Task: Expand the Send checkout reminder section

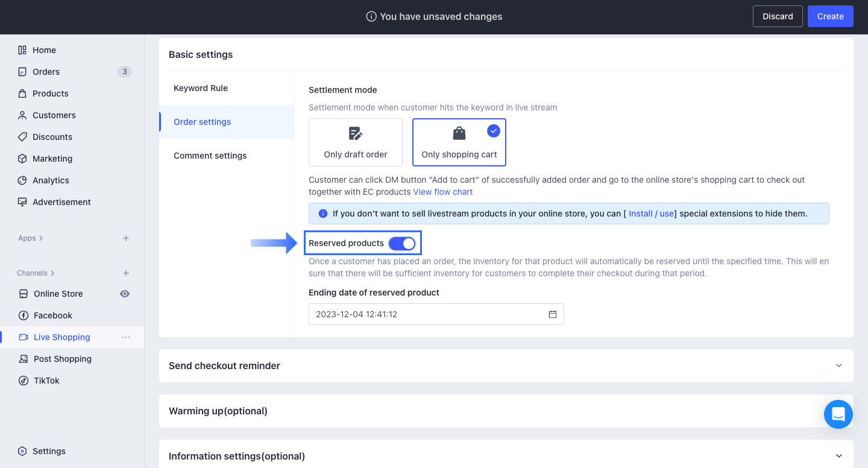Action: tap(838, 365)
